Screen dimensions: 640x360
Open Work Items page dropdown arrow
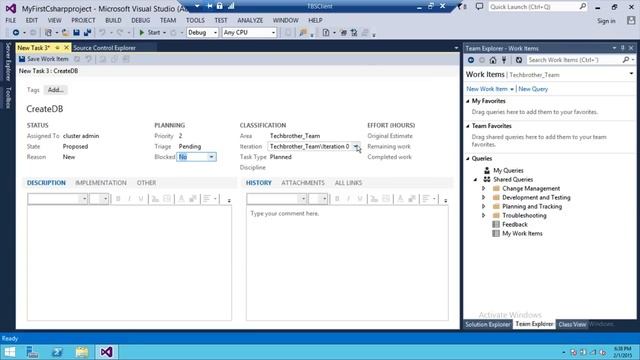coord(631,74)
